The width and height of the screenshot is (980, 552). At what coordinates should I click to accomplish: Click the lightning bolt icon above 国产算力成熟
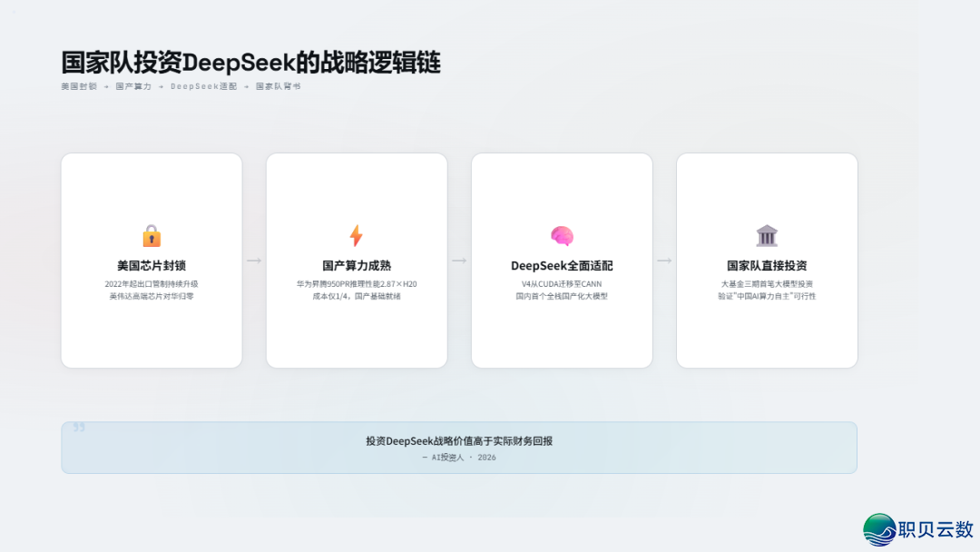357,236
